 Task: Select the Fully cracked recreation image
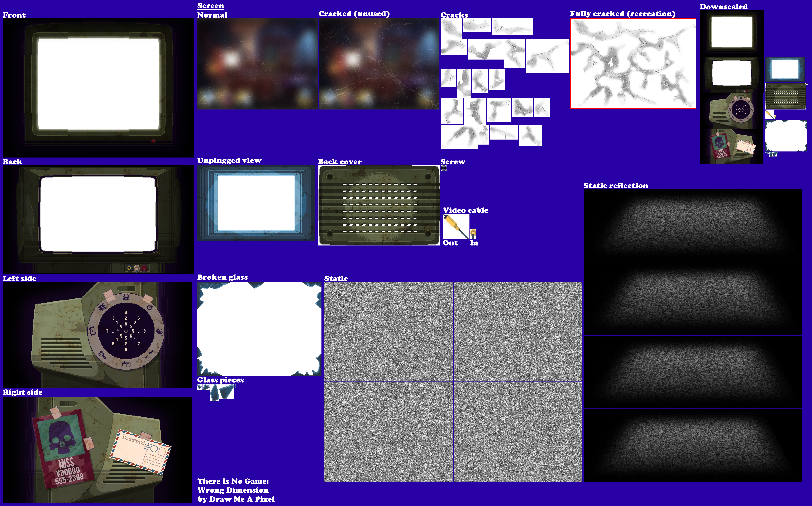point(633,64)
